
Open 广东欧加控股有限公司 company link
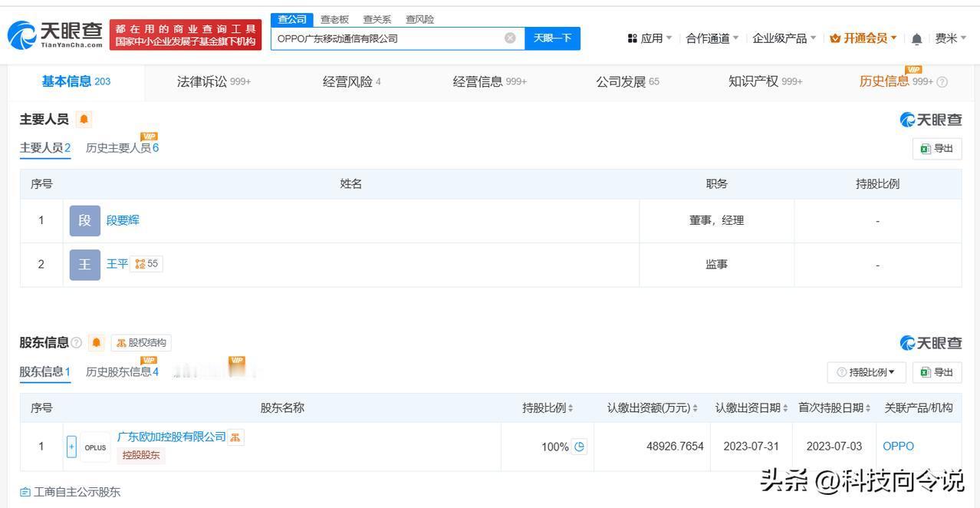pyautogui.click(x=172, y=437)
